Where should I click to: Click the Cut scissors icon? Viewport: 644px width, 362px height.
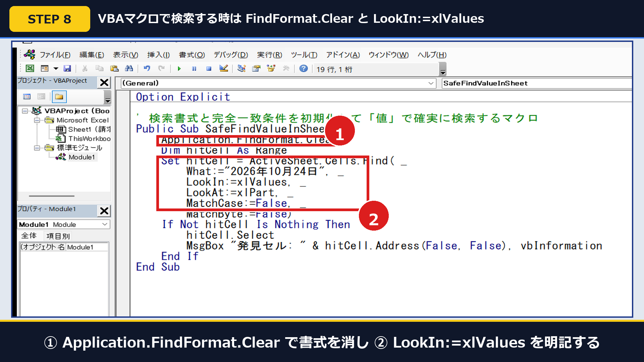pos(85,69)
